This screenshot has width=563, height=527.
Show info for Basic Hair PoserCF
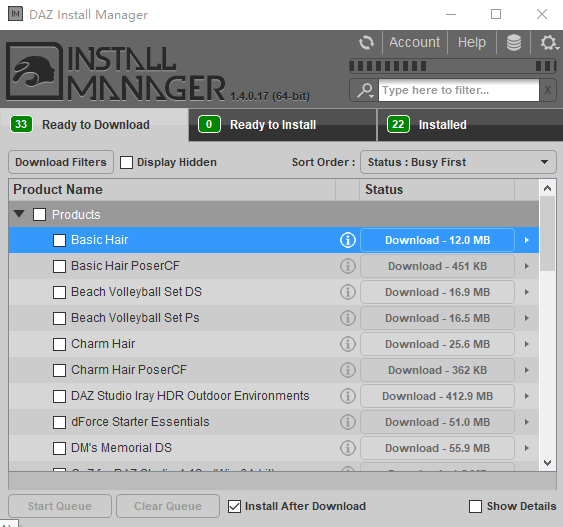348,266
